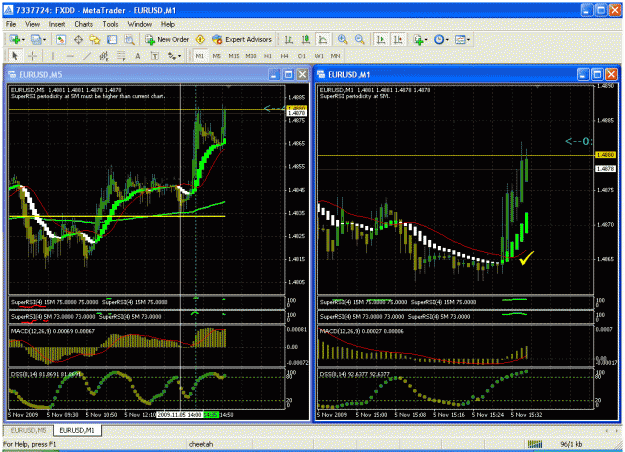Toggle the Terminal panel icon
Image resolution: width=625 pixels, height=452 pixels.
coord(112,39)
